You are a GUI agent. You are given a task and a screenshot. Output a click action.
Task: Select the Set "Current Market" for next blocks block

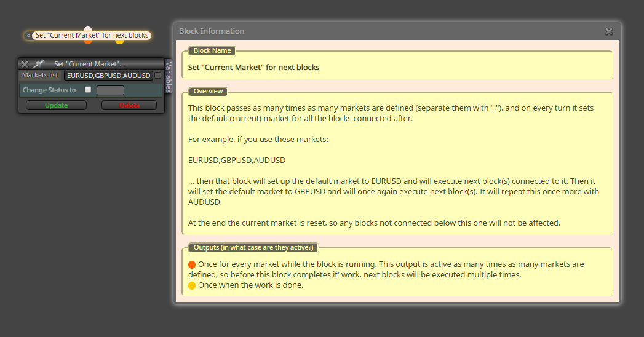92,35
